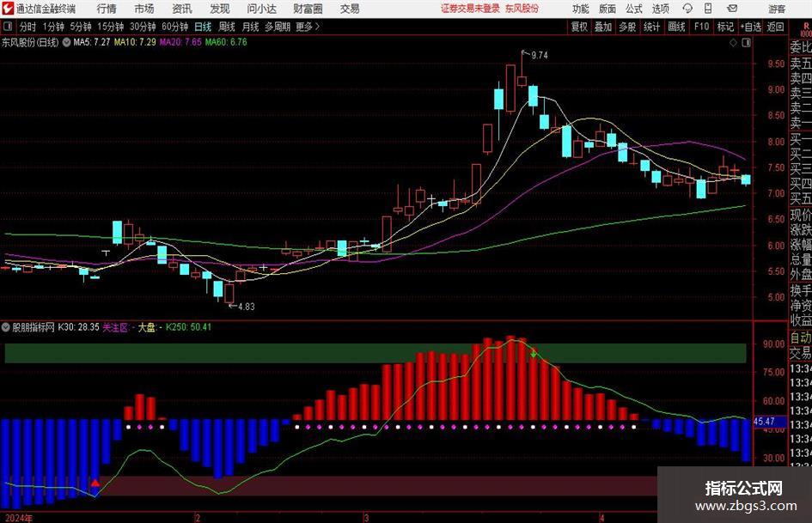Switch to 1分钟 period tab
Viewport: 812px width, 523px height.
click(x=53, y=27)
